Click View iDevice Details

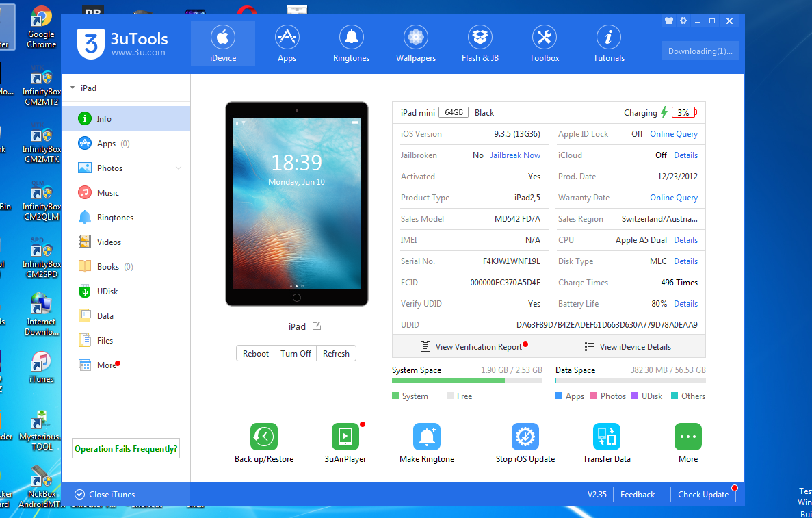tap(628, 346)
